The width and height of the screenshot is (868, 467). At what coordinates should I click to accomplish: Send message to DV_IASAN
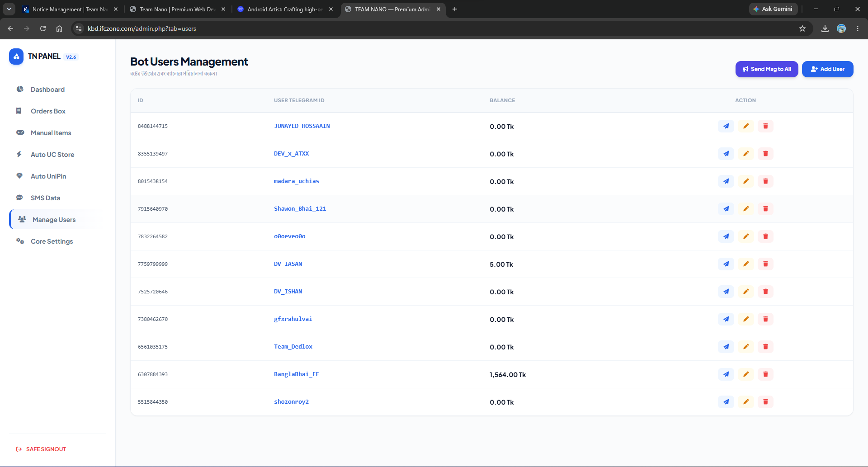[726, 264]
